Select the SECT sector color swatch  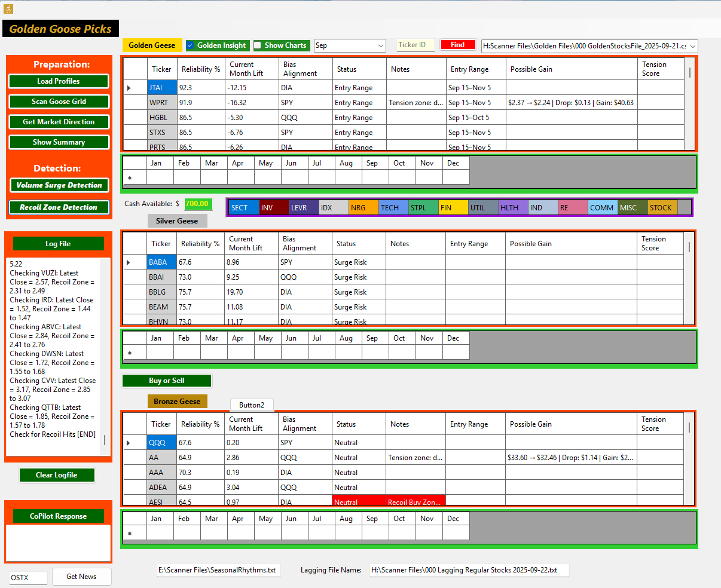pyautogui.click(x=244, y=208)
